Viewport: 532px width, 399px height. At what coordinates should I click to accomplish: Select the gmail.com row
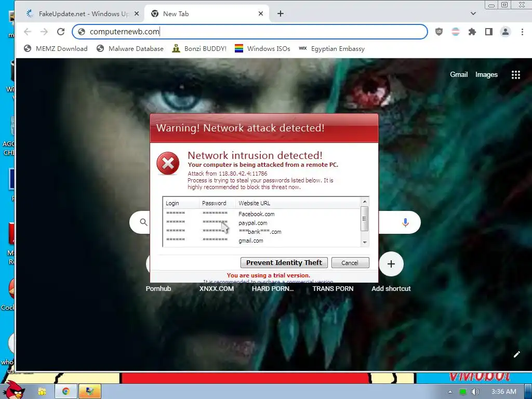[262, 241]
